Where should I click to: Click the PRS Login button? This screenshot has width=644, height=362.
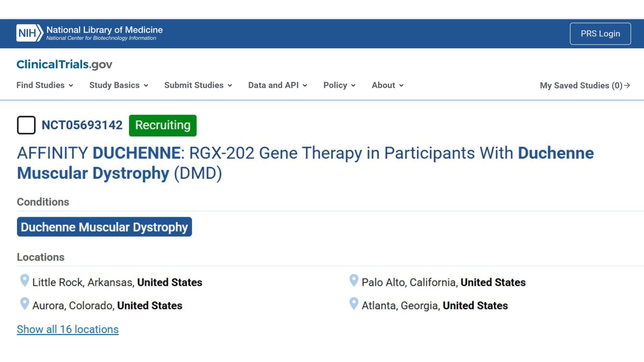point(600,34)
